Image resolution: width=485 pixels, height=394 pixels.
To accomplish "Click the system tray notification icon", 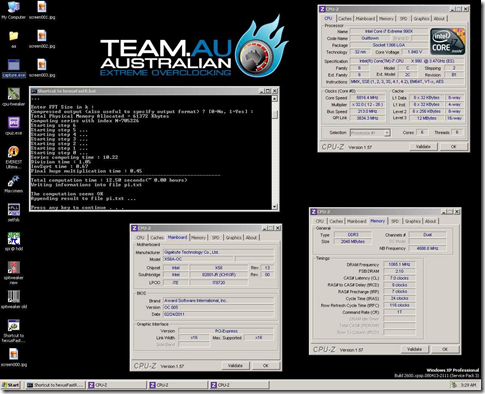I will [454, 385].
